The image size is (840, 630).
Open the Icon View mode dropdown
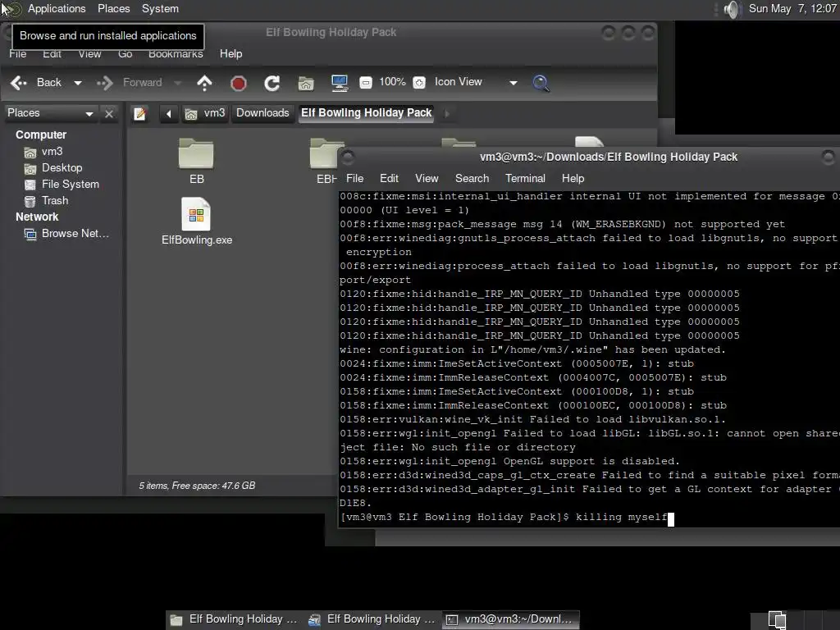click(x=476, y=82)
